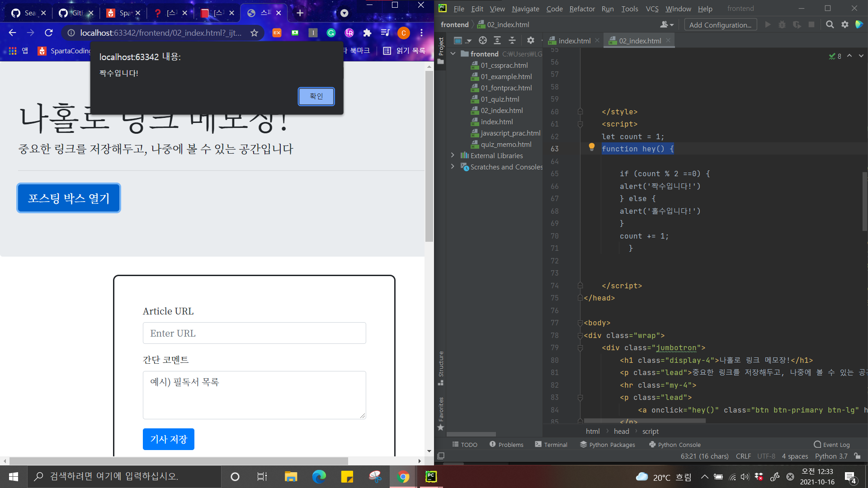Click the intention lightbulb on line 63
868x488 pixels.
coord(591,147)
